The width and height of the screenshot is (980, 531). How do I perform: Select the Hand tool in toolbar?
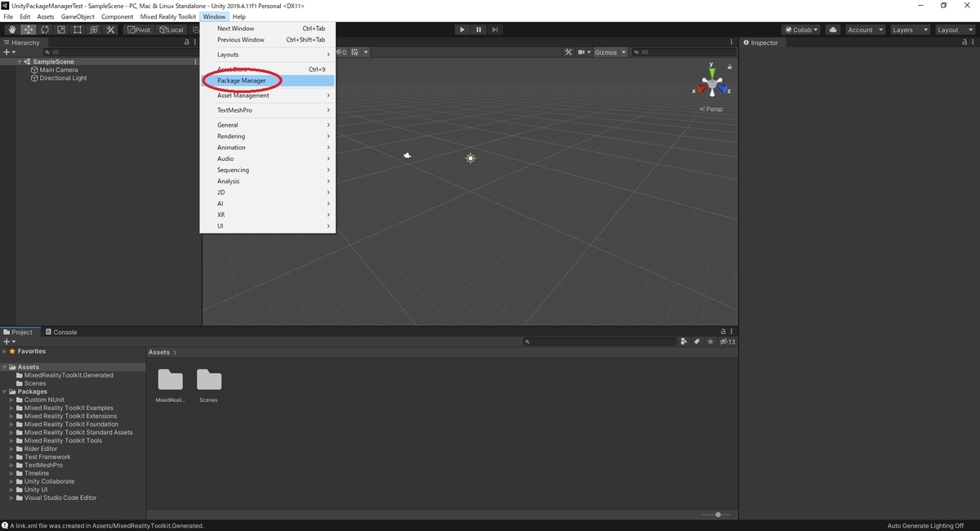tap(11, 30)
